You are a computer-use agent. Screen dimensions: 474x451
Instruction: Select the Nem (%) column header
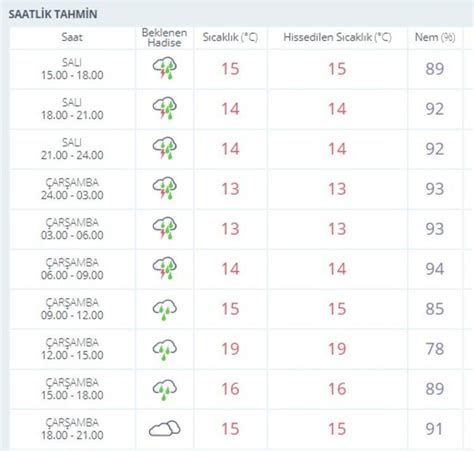(x=435, y=37)
